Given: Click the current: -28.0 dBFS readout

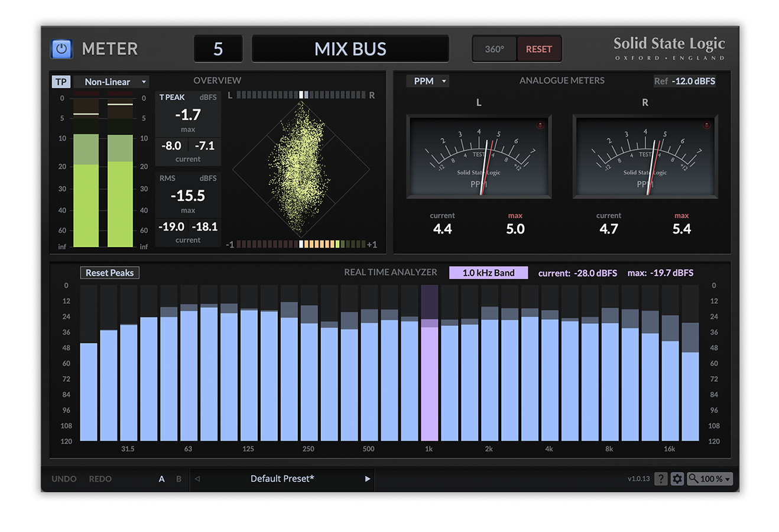Looking at the screenshot, I should pos(577,273).
